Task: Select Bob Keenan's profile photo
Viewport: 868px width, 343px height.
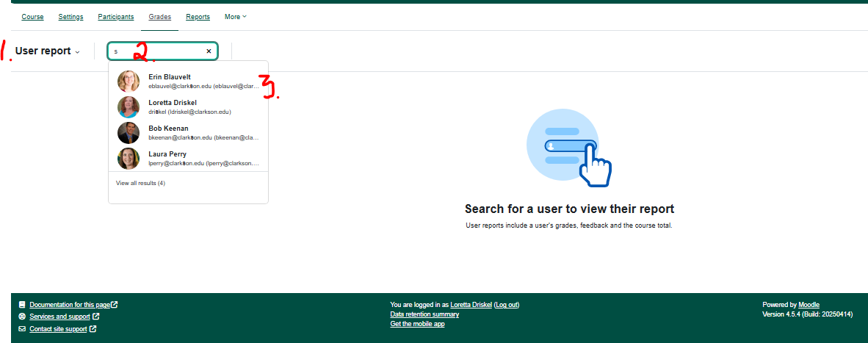Action: pos(129,133)
